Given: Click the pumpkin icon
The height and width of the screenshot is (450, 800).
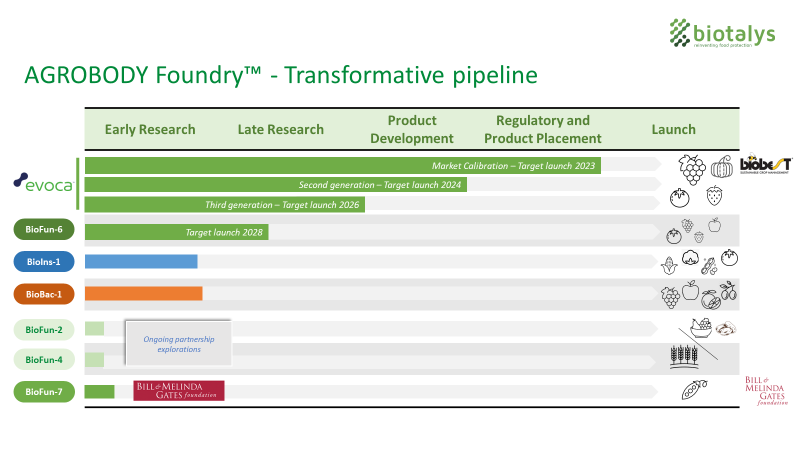Looking at the screenshot, I should click(722, 166).
